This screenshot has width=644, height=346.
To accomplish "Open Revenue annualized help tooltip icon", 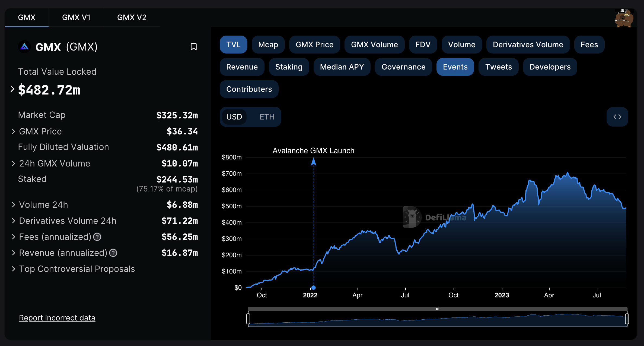I will [113, 253].
